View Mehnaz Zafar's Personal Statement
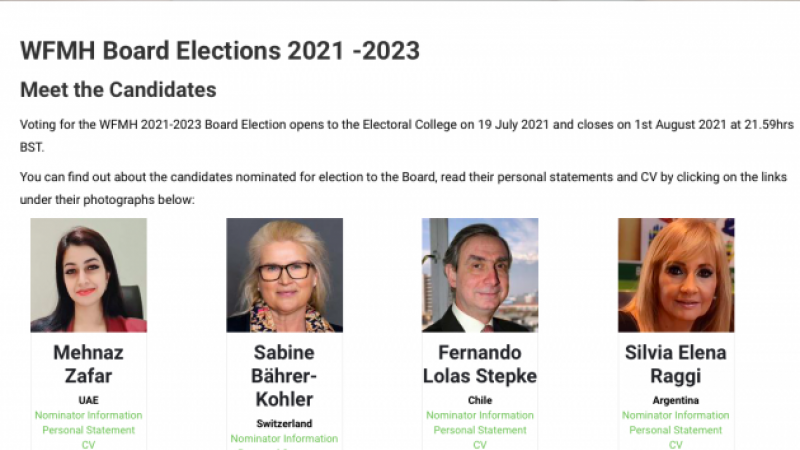 88,430
